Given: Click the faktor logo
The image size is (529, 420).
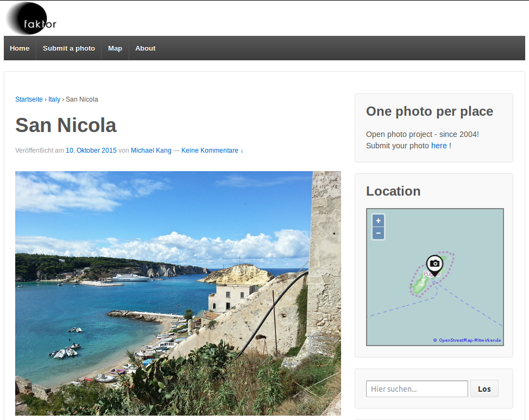Looking at the screenshot, I should (x=32, y=18).
